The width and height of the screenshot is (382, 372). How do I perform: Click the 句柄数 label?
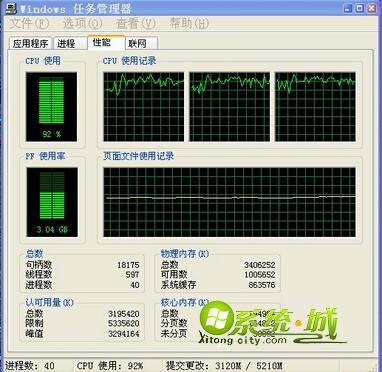click(x=39, y=265)
